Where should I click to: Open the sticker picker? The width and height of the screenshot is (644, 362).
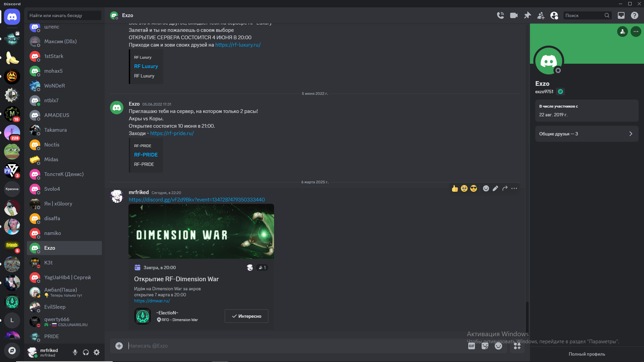485,346
